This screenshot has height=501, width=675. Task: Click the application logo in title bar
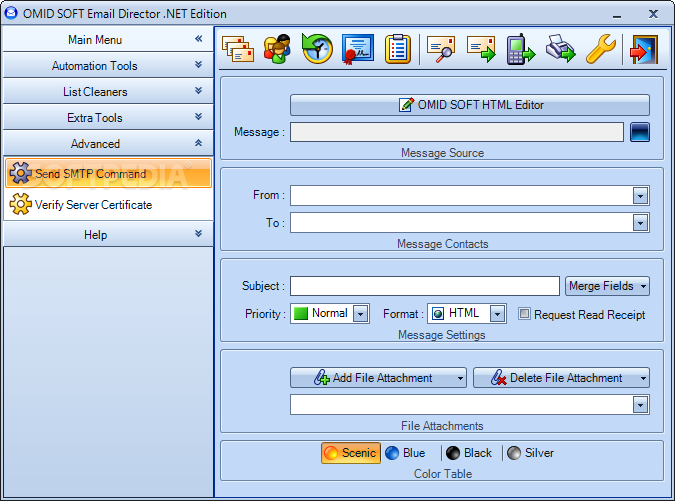point(11,13)
